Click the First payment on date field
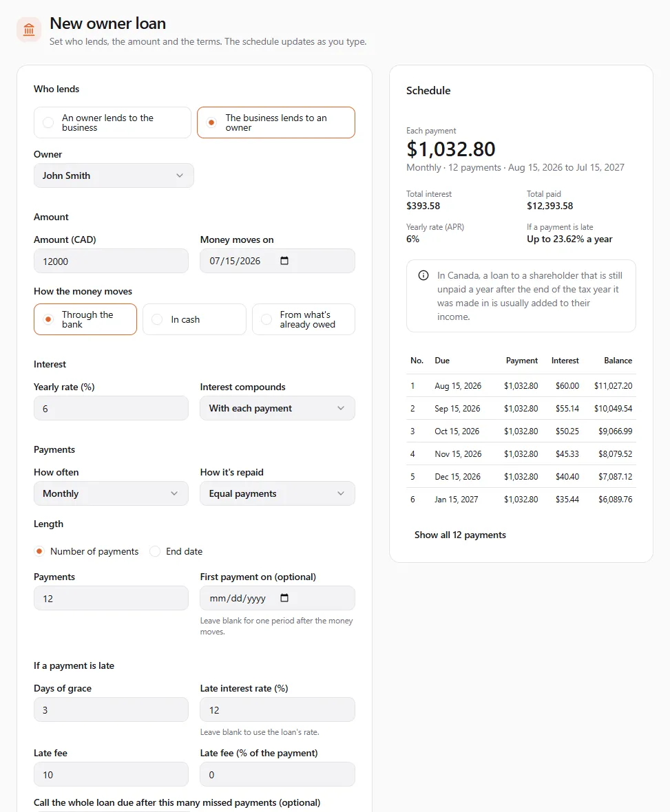Screen dimensions: 670x812 coord(278,598)
